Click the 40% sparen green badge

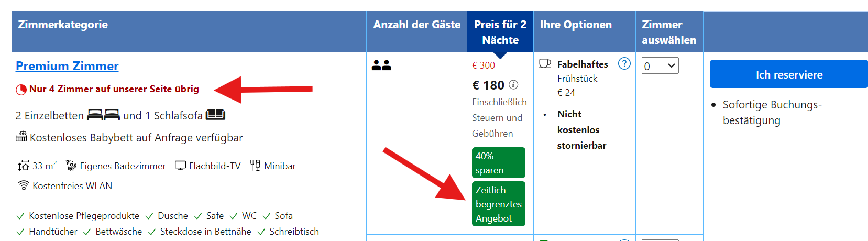pyautogui.click(x=498, y=163)
